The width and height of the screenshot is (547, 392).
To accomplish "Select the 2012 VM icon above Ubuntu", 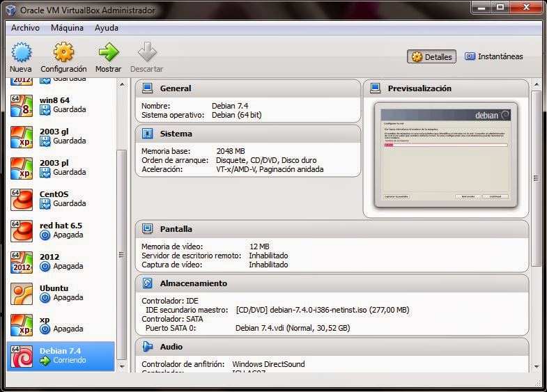I will click(22, 262).
